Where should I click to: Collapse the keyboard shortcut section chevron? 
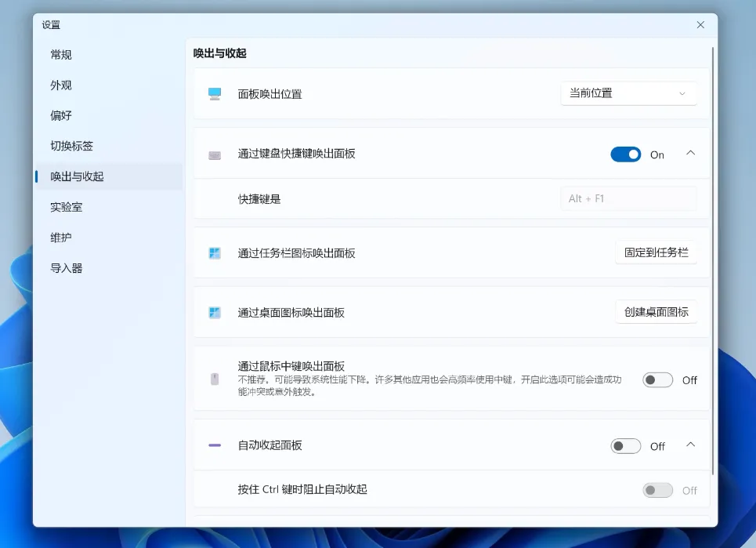coord(690,153)
